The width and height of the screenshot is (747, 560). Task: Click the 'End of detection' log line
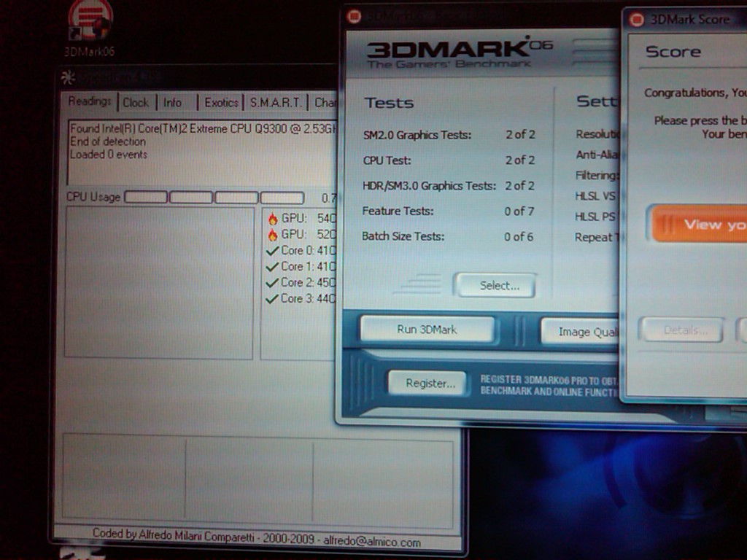tap(108, 141)
